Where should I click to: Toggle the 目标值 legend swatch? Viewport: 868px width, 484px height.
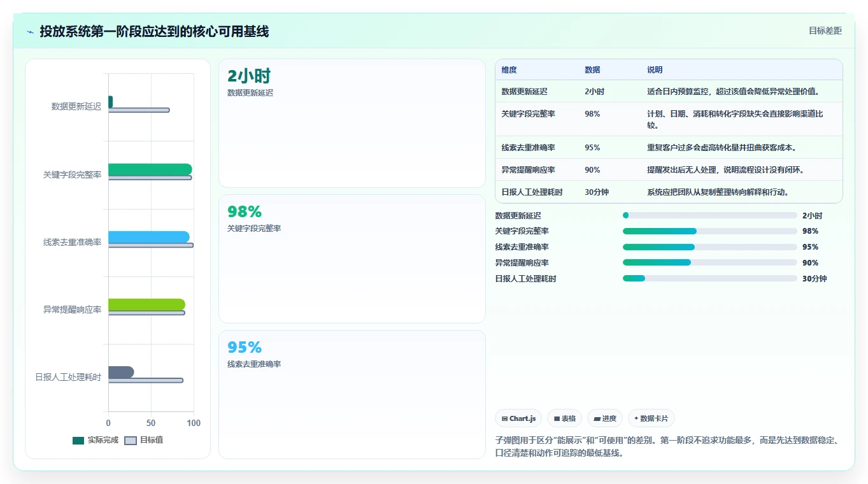131,440
